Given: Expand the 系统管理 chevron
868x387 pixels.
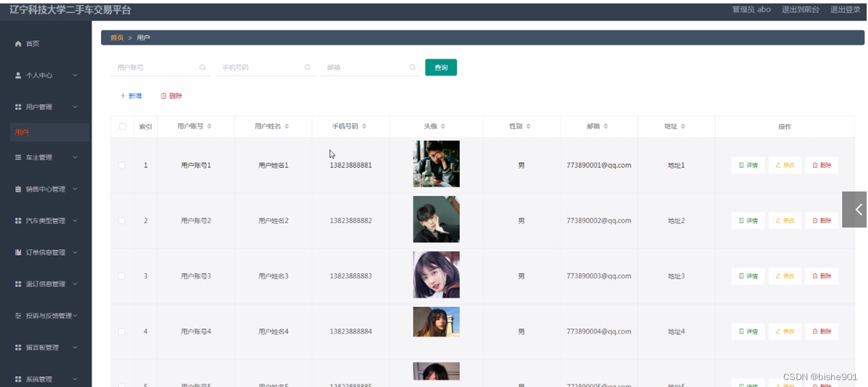Looking at the screenshot, I should (x=75, y=379).
